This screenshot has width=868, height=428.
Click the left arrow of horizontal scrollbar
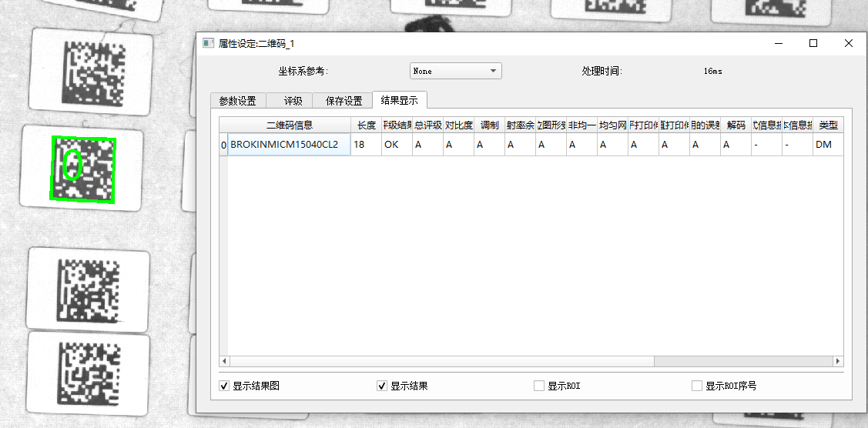point(225,361)
